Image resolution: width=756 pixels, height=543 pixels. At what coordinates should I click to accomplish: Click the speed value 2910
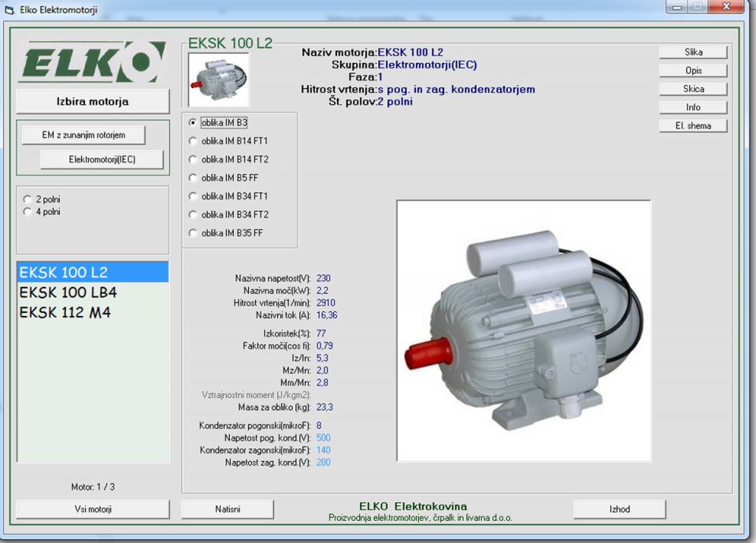coord(325,303)
